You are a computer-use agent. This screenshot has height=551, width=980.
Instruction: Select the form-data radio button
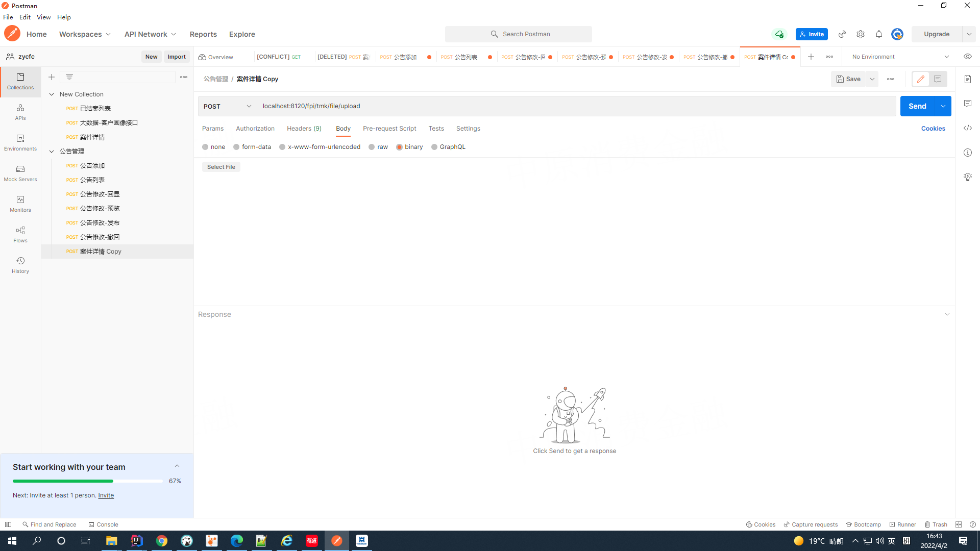click(x=236, y=146)
